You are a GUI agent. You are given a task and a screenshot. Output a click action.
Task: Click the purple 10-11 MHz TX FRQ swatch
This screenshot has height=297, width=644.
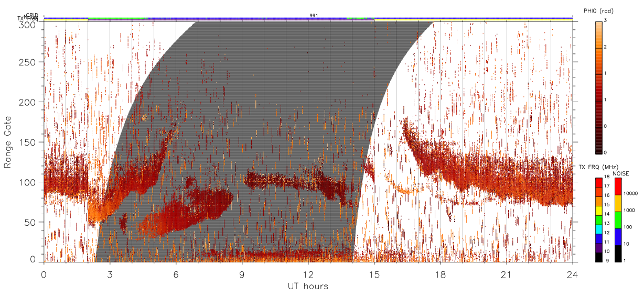coord(598,247)
